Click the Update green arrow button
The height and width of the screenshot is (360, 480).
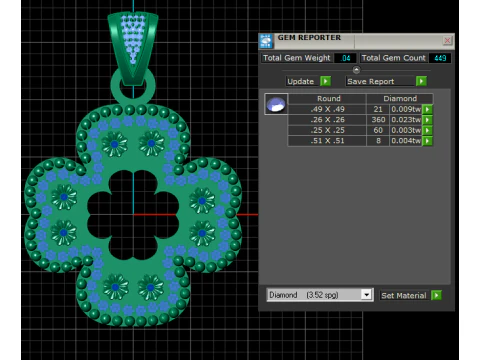click(325, 81)
